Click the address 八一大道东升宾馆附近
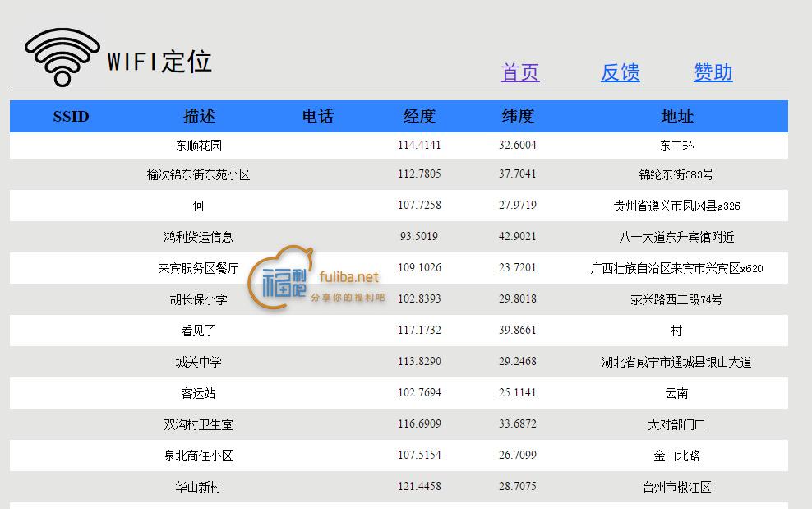This screenshot has width=812, height=509. point(677,237)
